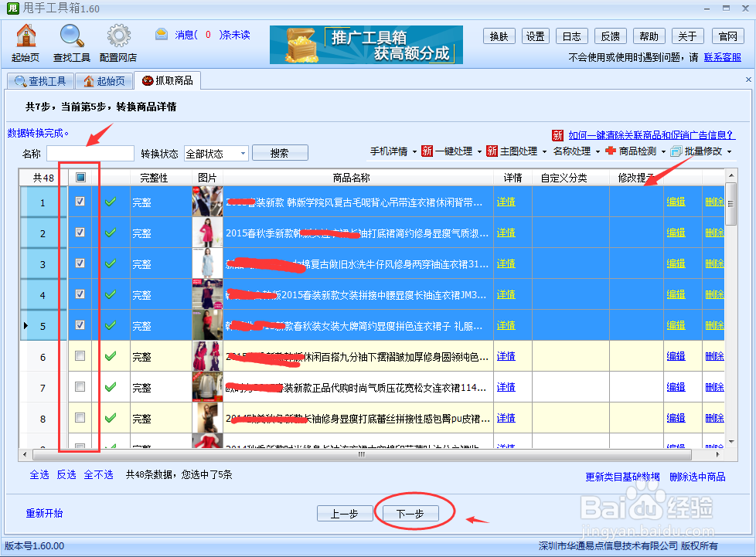Screen dimensions: 756x557
Task: Click the 联系客服 customer service link
Action: (723, 56)
